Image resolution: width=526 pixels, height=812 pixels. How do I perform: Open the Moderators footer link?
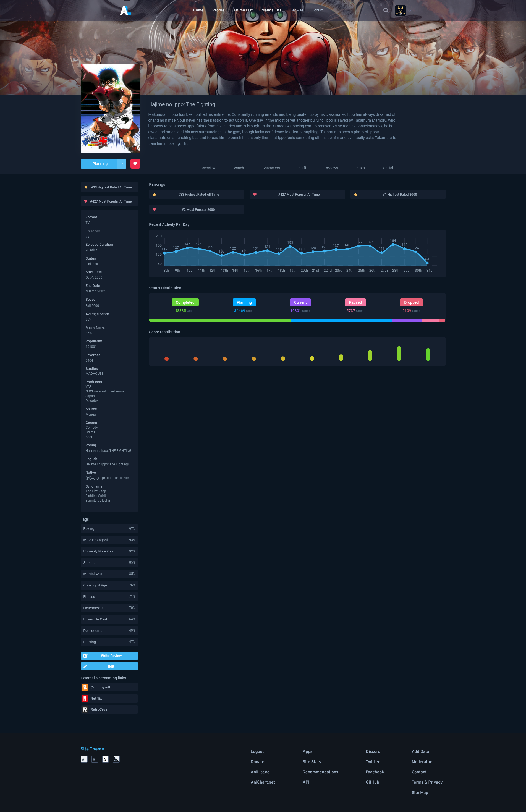(x=422, y=762)
